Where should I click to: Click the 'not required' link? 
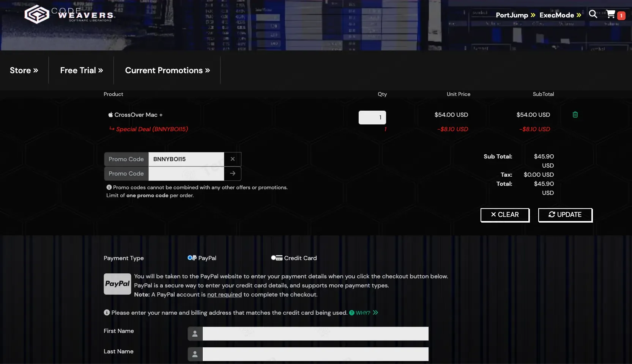[224, 295]
